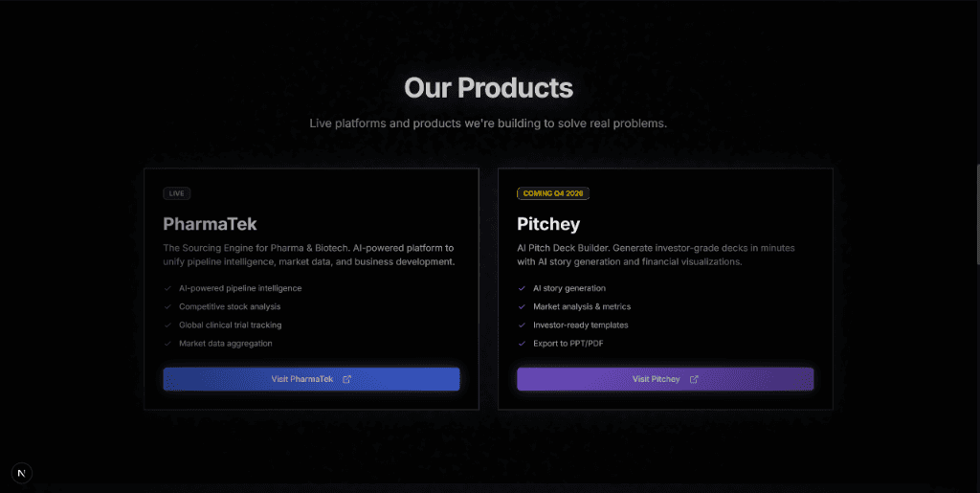Click checkmark next to Global clinical trial tracking
Screen dimensions: 980x493
(x=167, y=325)
